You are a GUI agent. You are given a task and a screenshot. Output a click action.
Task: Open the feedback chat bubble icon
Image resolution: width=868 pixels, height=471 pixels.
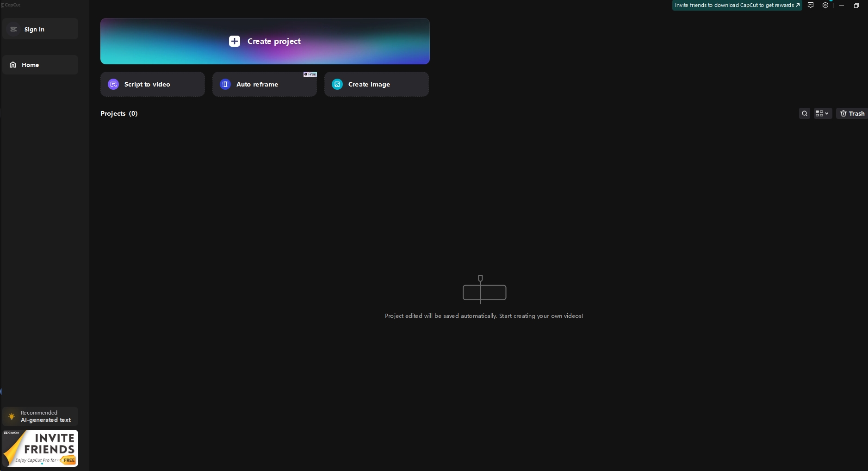click(811, 5)
